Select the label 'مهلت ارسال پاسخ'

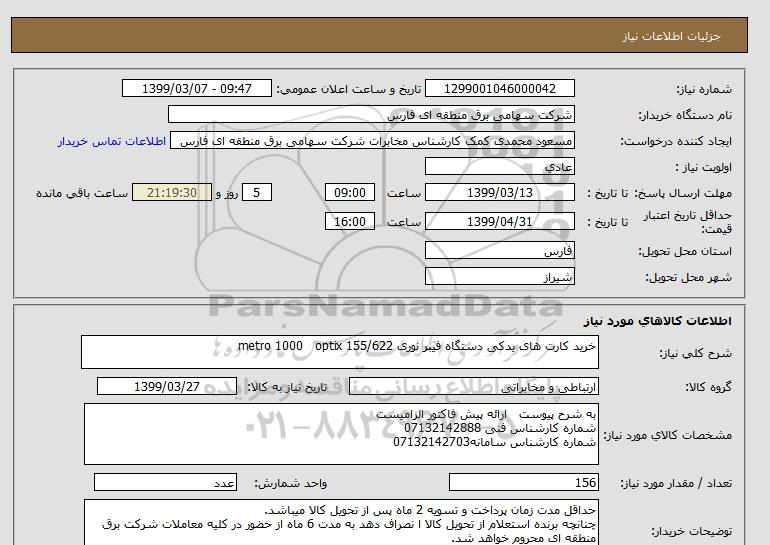[682, 193]
